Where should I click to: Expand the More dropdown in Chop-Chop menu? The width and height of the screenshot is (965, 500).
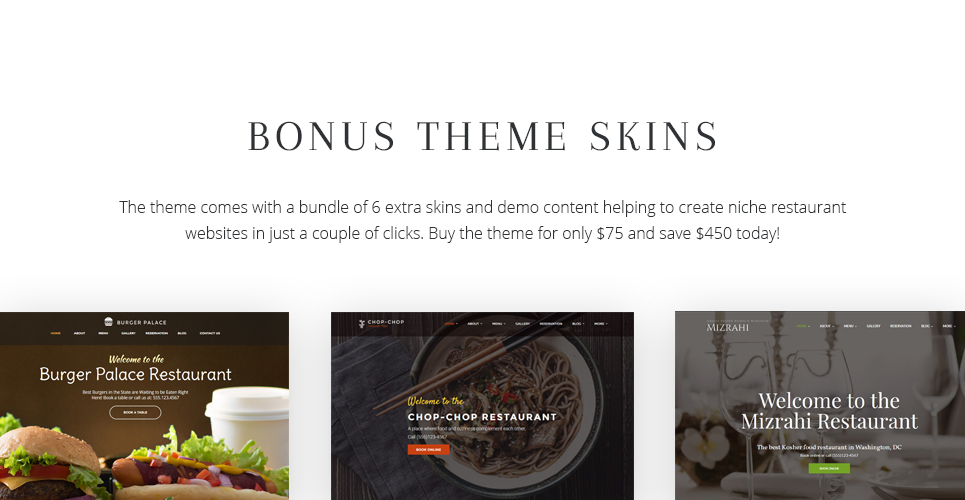point(601,323)
